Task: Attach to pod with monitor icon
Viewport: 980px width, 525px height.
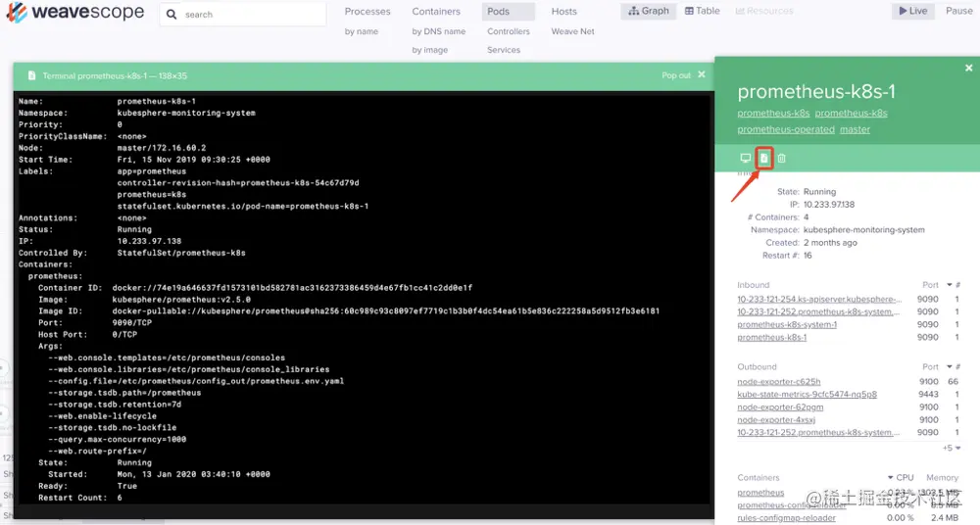Action: (x=745, y=158)
